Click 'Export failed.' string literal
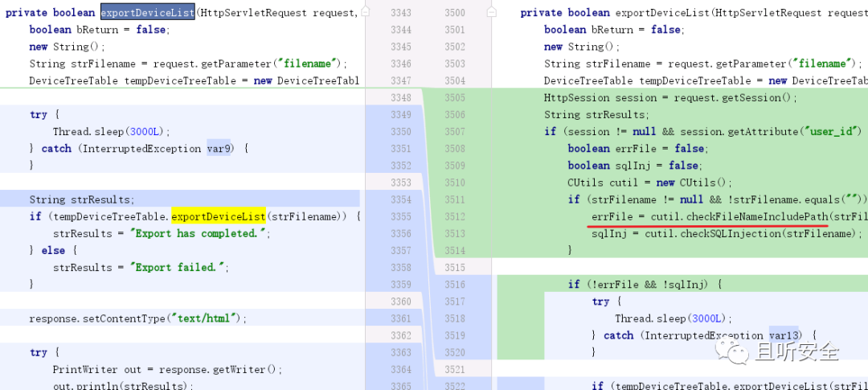 coord(179,268)
